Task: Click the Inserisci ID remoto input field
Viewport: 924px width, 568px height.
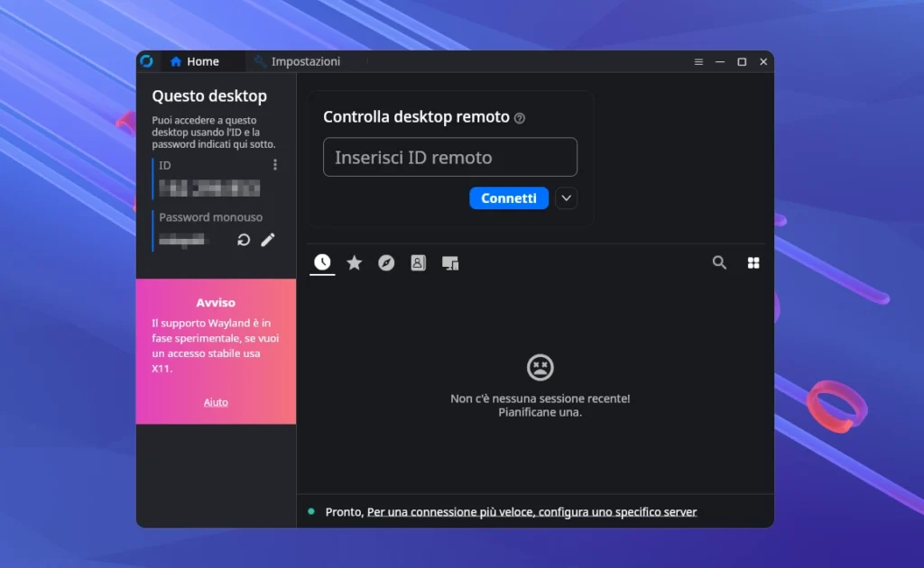Action: (449, 157)
